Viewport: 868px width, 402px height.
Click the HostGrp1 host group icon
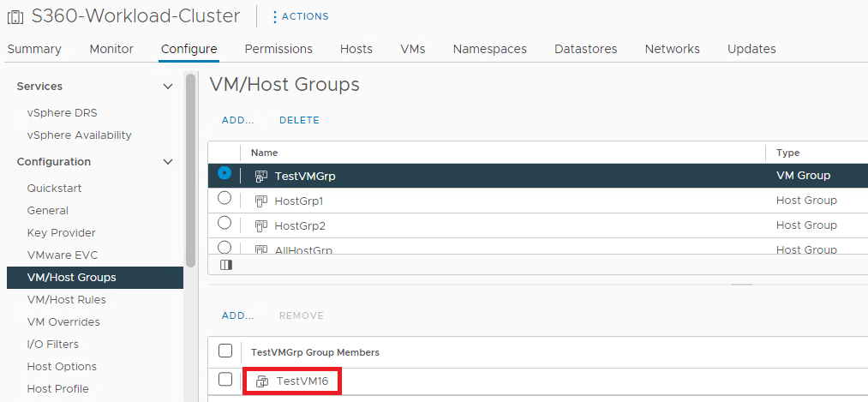(x=261, y=201)
